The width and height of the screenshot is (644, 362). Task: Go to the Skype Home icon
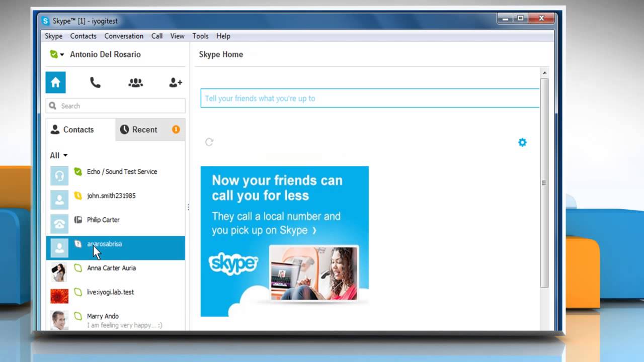pyautogui.click(x=55, y=82)
